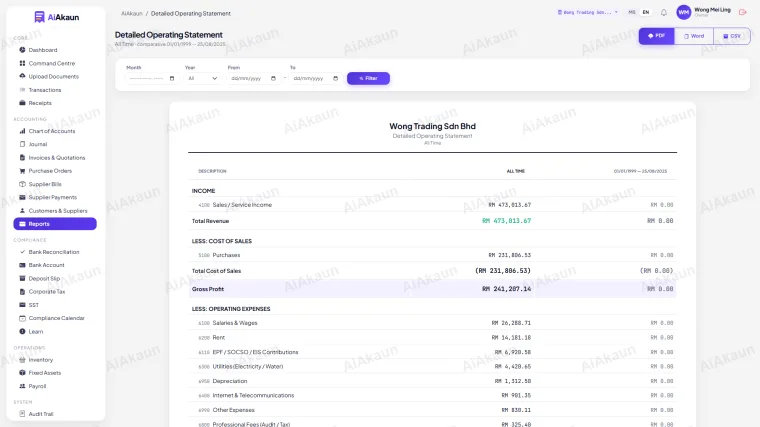
Task: Click the ALL TIME column header
Action: (516, 171)
